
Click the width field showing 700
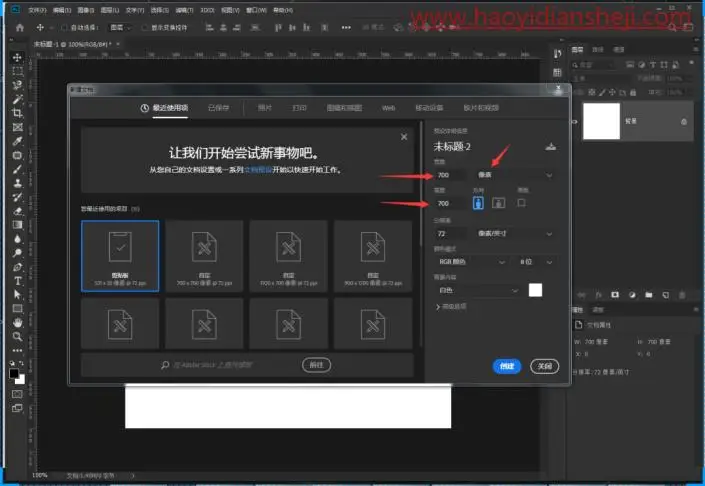coord(451,175)
